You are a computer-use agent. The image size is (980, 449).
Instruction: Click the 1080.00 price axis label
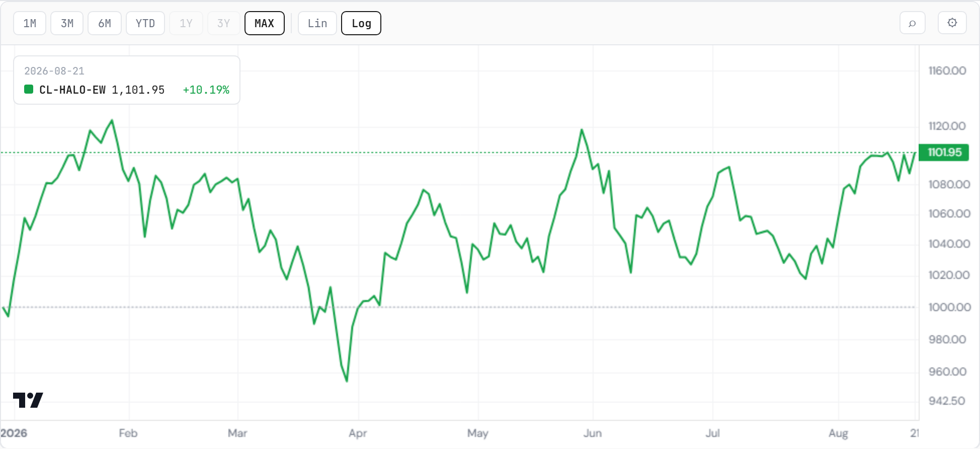point(949,185)
